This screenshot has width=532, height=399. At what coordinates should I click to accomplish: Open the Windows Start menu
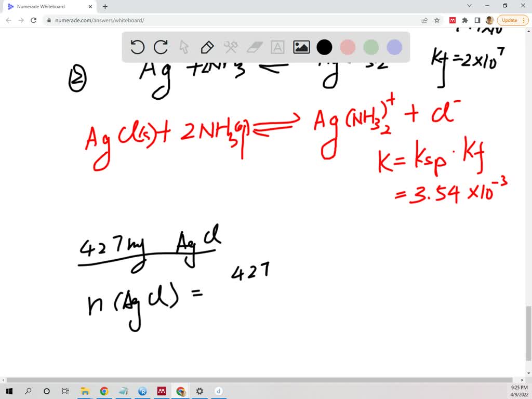[x=9, y=391]
